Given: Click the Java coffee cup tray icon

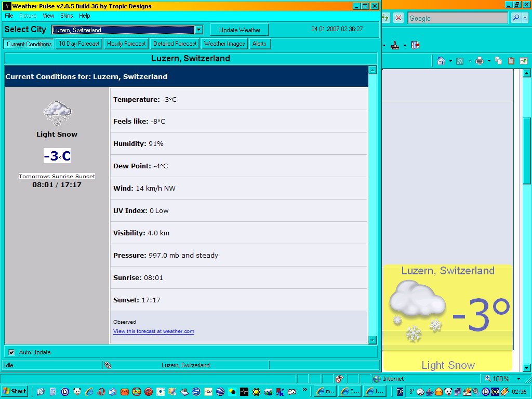Looking at the screenshot, I should 430,392.
